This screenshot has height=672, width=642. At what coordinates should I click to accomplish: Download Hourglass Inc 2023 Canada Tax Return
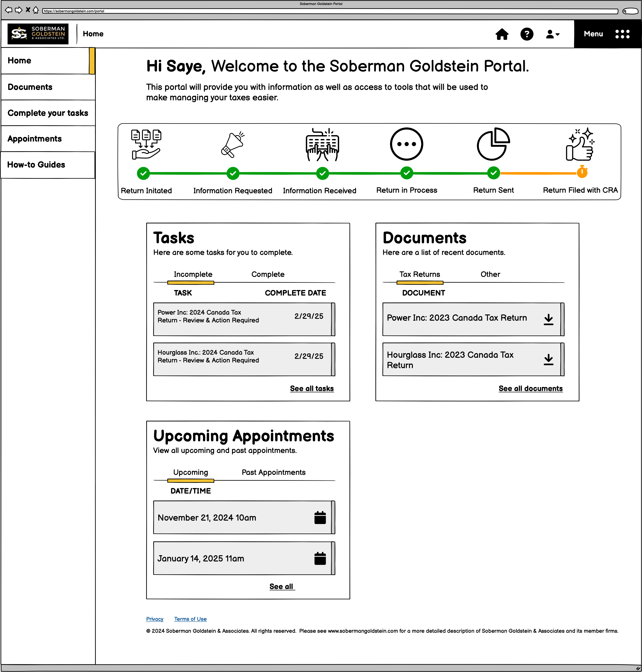(x=549, y=359)
